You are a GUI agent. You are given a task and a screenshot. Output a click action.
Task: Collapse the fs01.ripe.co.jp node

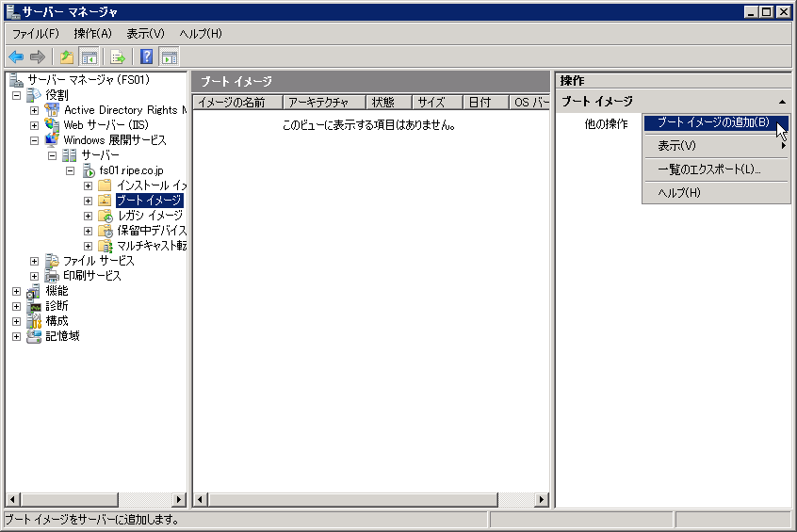[70, 170]
